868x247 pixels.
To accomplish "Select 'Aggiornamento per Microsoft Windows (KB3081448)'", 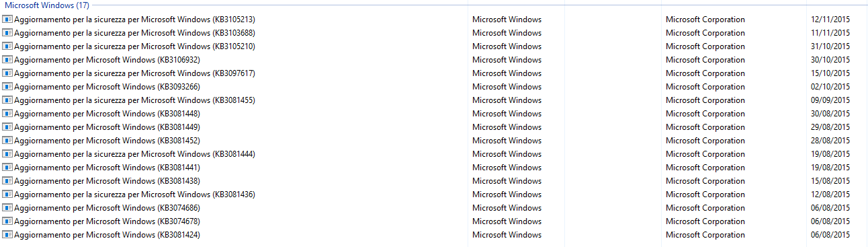I will point(107,114).
